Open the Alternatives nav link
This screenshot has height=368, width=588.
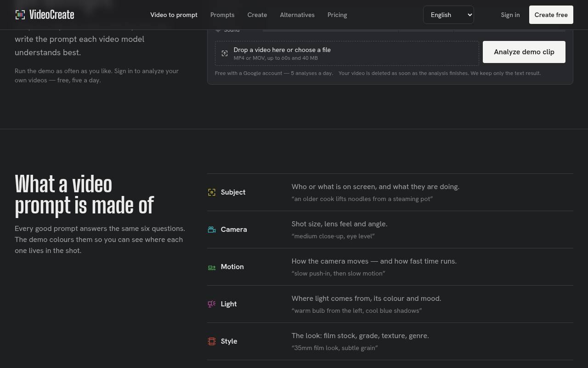click(x=297, y=15)
